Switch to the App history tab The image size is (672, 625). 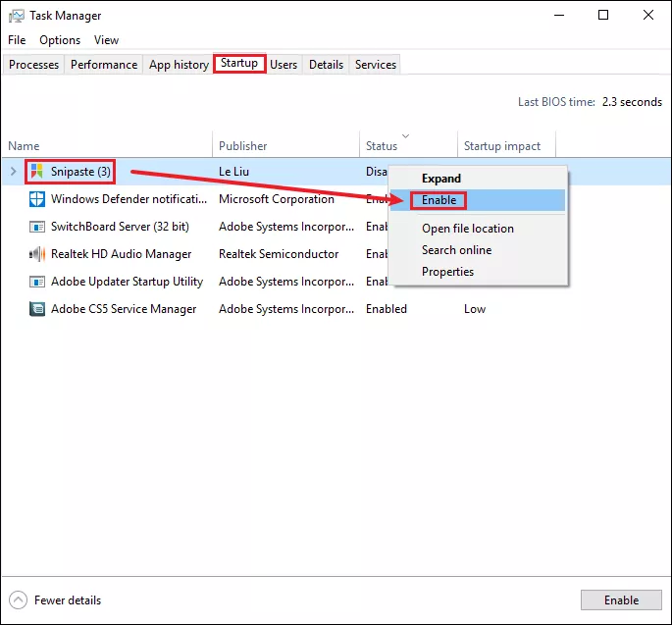[x=179, y=65]
